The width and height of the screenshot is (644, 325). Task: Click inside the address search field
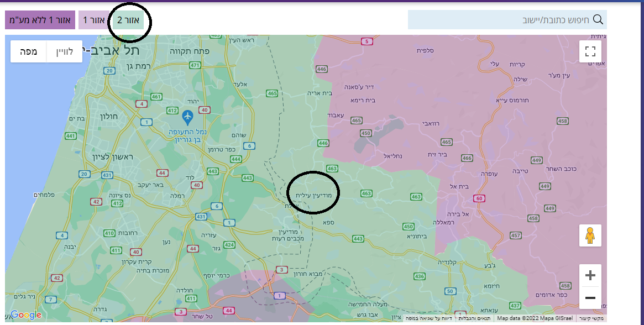coord(507,19)
